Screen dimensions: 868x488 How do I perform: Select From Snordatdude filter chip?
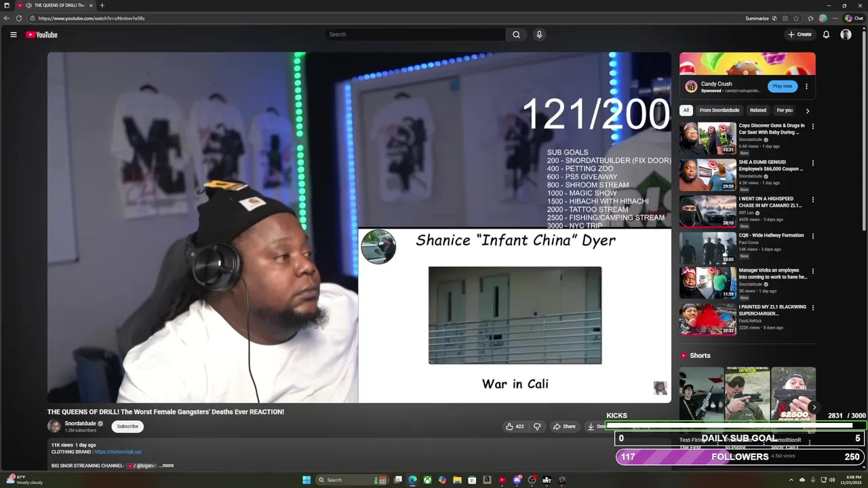(719, 110)
